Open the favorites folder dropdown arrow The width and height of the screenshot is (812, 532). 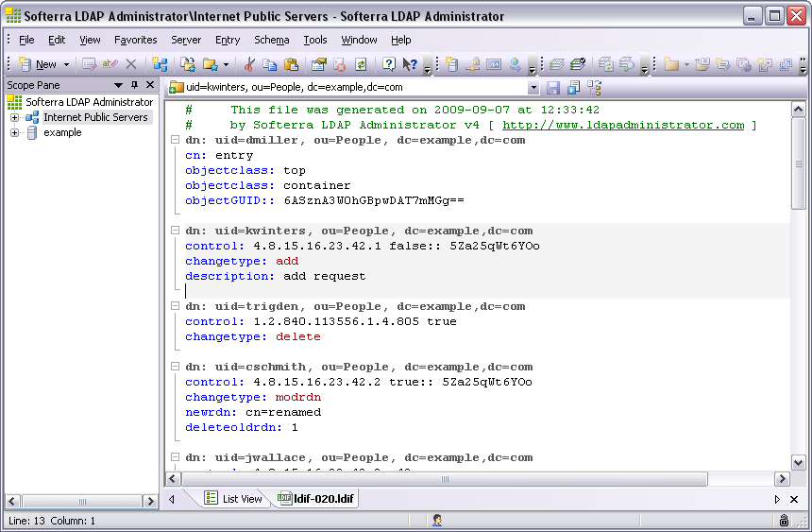pos(226,65)
